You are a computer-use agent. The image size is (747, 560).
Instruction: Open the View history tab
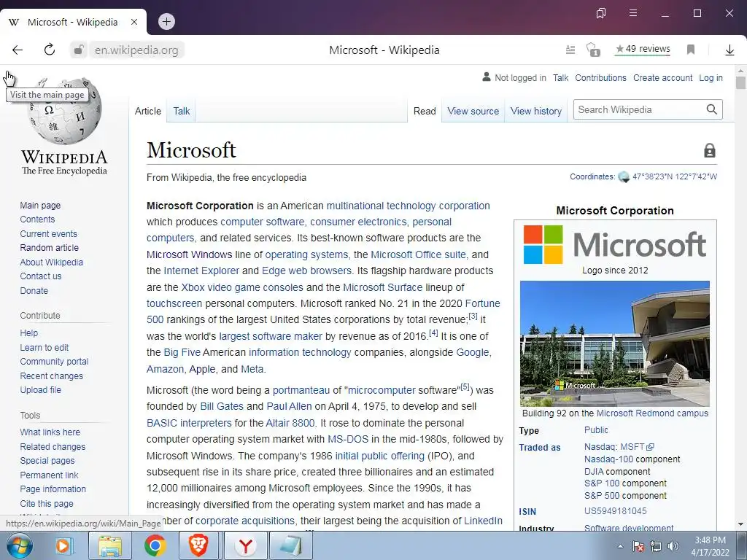[x=536, y=111]
